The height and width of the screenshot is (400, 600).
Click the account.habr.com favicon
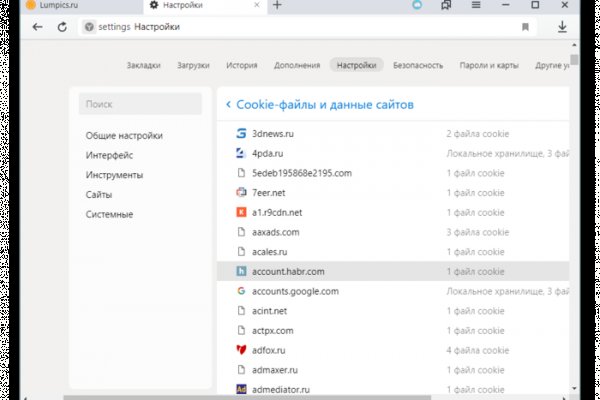[x=240, y=271]
